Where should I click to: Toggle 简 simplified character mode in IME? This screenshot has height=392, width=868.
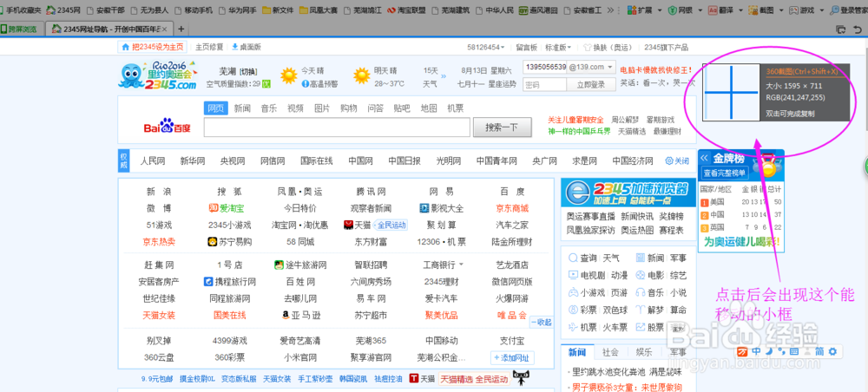point(819,351)
